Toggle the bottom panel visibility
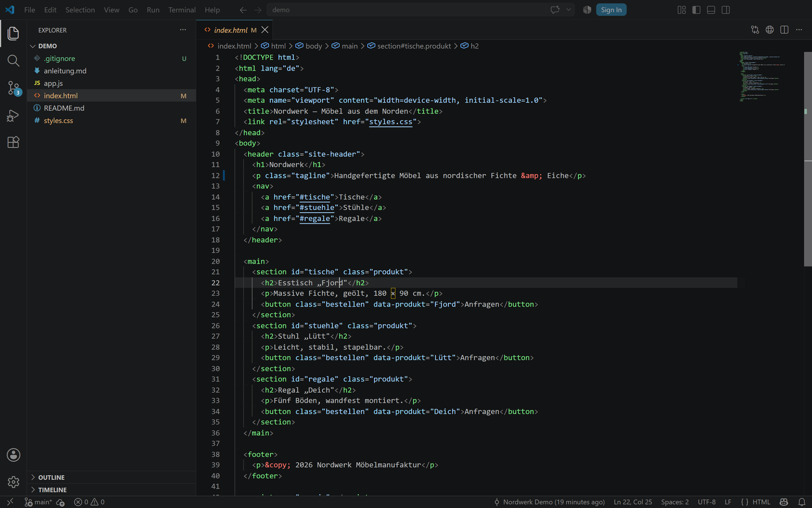This screenshot has width=812, height=508. (x=711, y=10)
